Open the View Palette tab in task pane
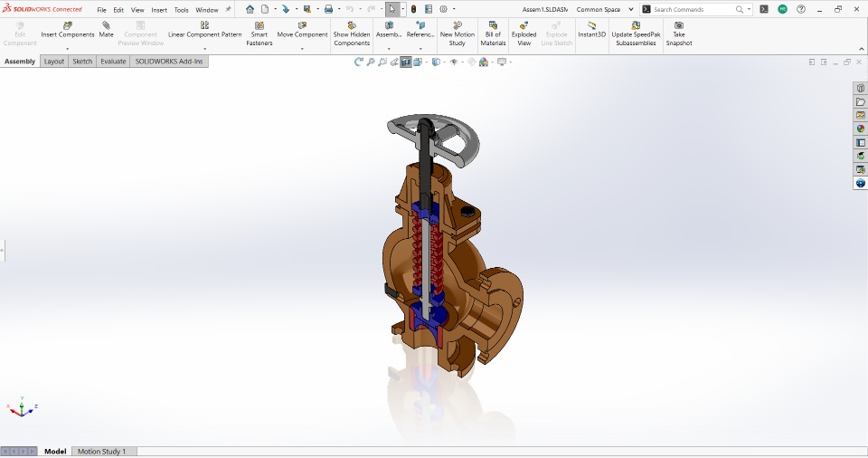This screenshot has height=458, width=868. coord(860,115)
